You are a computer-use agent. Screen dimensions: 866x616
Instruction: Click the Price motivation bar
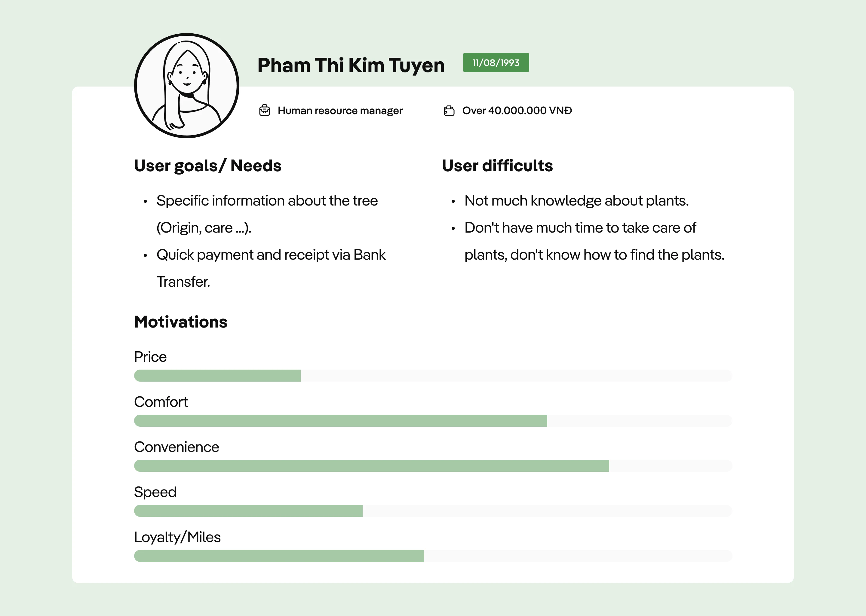[x=433, y=376]
